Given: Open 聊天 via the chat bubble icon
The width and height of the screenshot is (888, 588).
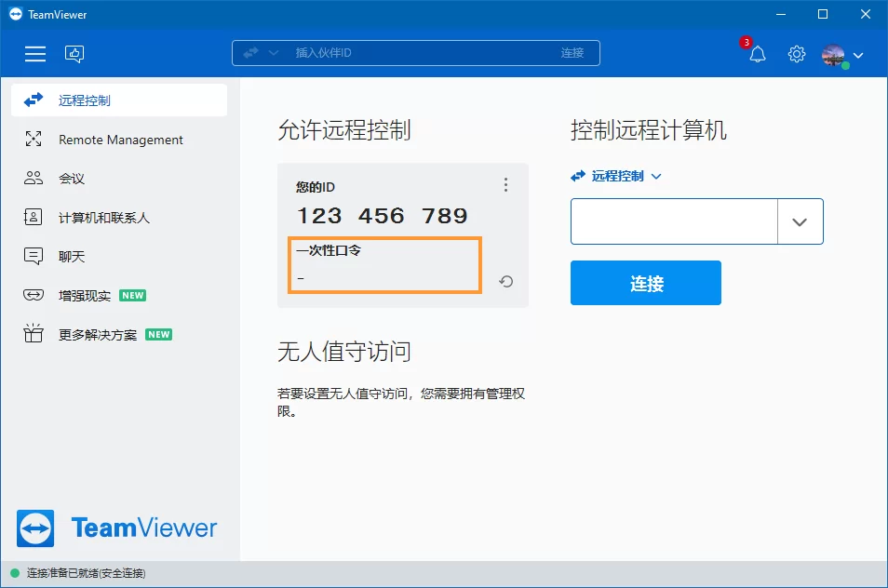Looking at the screenshot, I should (33, 257).
